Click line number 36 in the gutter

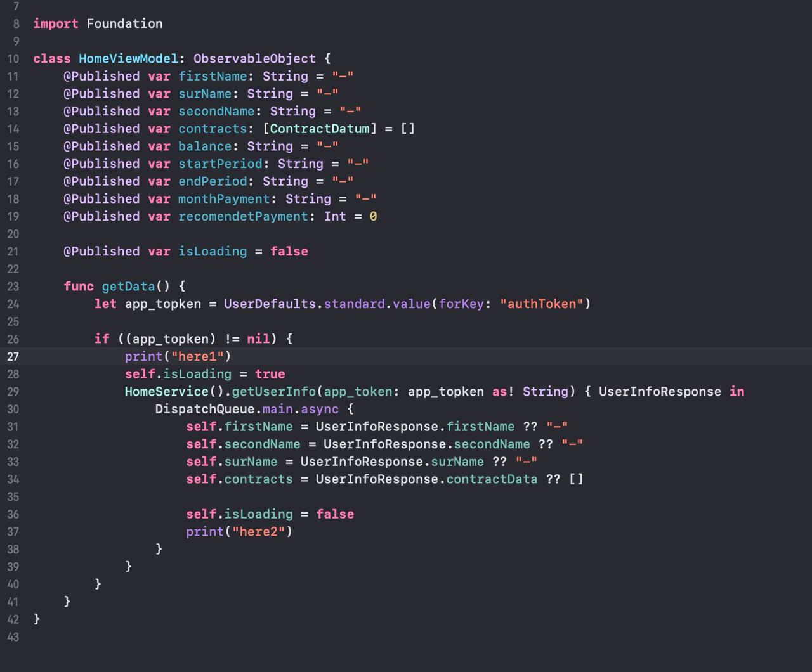pyautogui.click(x=13, y=515)
